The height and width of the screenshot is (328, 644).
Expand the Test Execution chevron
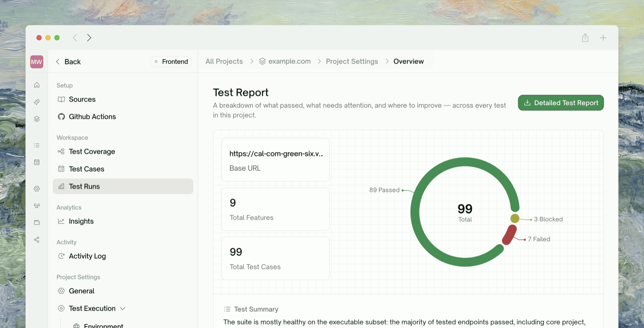tap(123, 308)
